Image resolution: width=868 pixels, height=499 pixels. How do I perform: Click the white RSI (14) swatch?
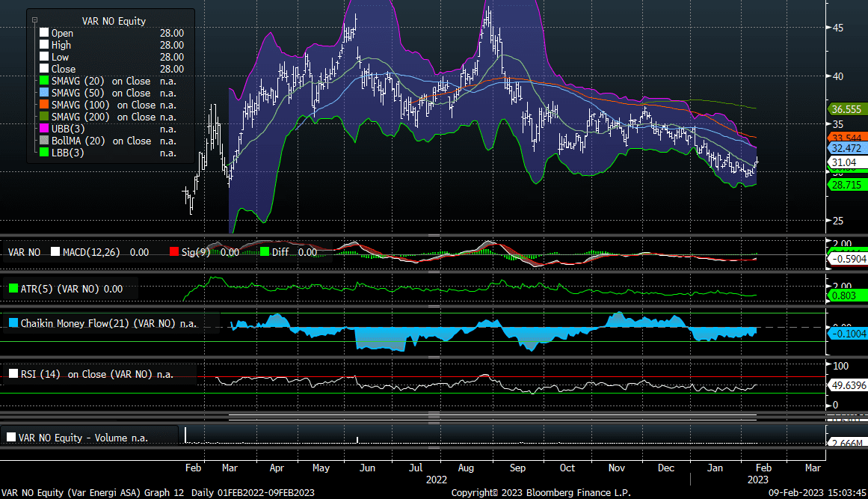[x=13, y=374]
